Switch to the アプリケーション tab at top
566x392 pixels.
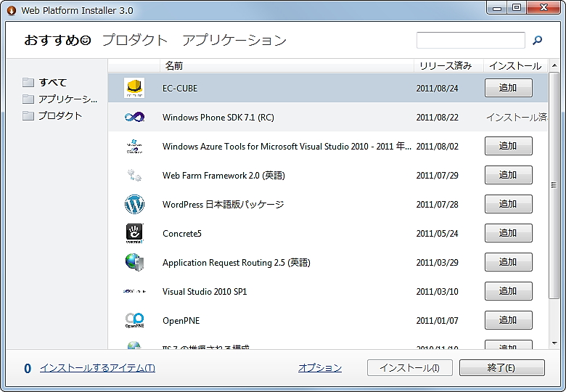[x=234, y=40]
